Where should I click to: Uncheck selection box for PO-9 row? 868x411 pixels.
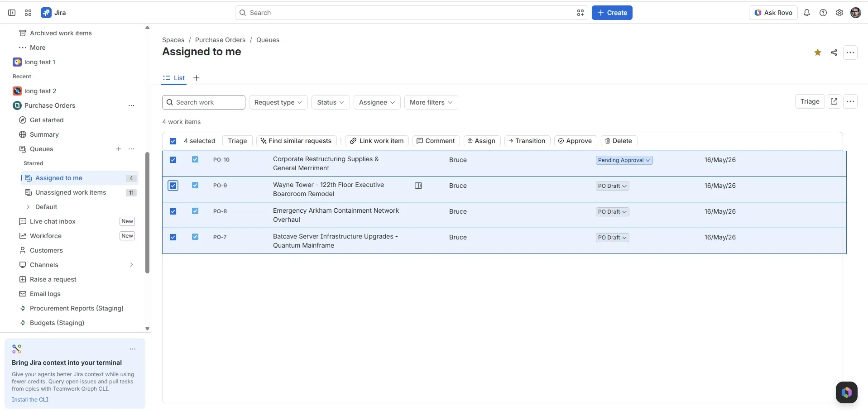point(173,186)
